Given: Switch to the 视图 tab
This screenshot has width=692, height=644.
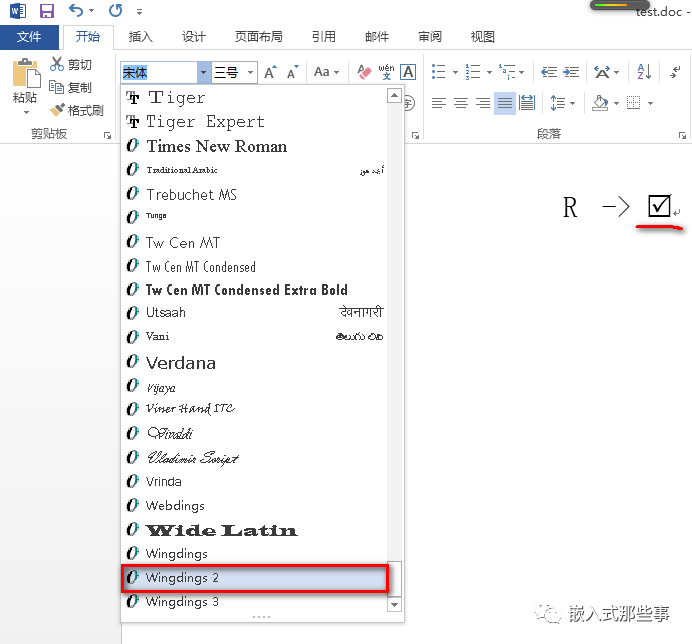Looking at the screenshot, I should coord(482,37).
